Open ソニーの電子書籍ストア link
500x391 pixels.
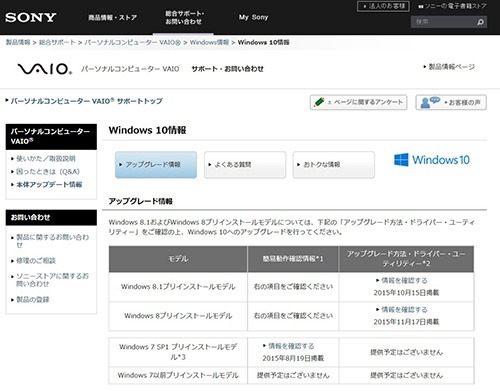(x=452, y=6)
